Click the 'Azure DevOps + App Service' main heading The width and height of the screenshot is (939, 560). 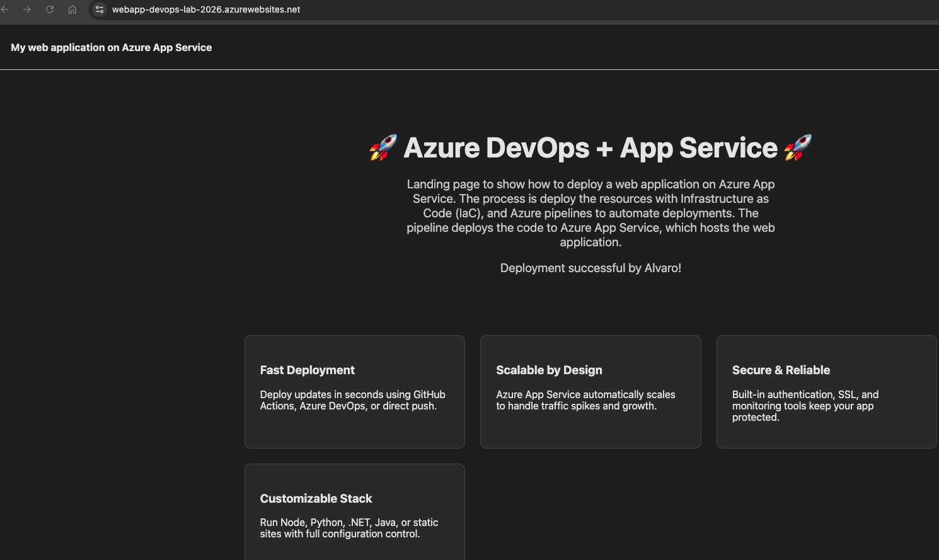click(x=590, y=147)
